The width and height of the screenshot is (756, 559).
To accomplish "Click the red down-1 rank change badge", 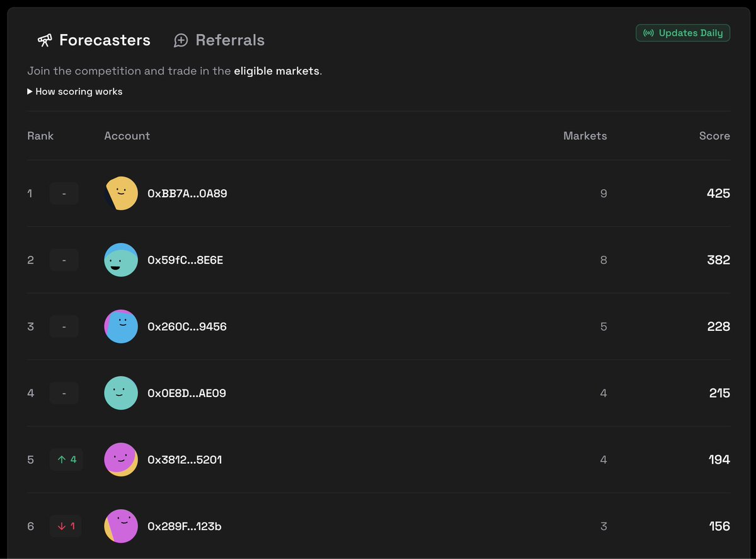I will pos(66,526).
